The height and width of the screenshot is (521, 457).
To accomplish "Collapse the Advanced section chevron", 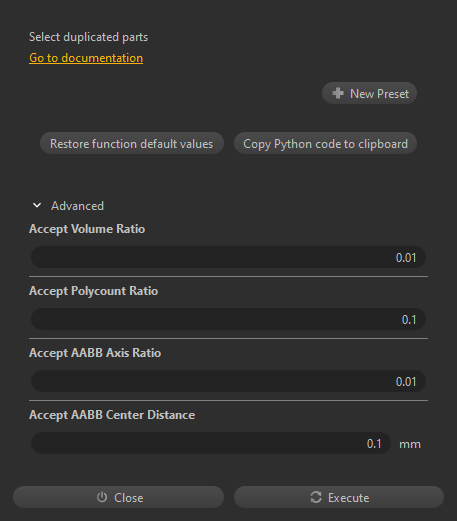I will coord(37,205).
